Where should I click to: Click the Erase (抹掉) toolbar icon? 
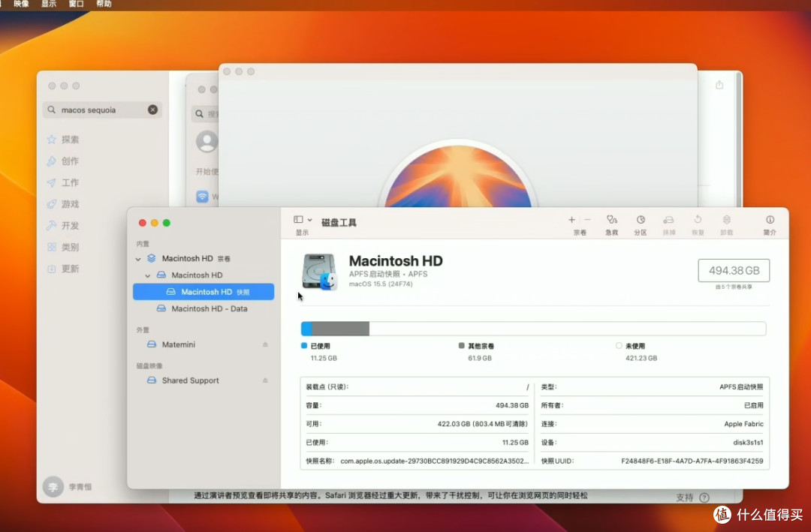click(x=669, y=220)
